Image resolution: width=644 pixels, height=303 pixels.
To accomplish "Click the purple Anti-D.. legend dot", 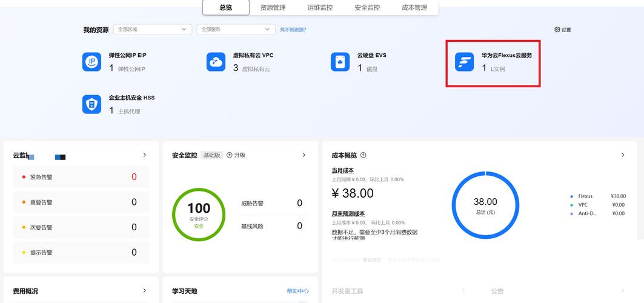I will 572,214.
